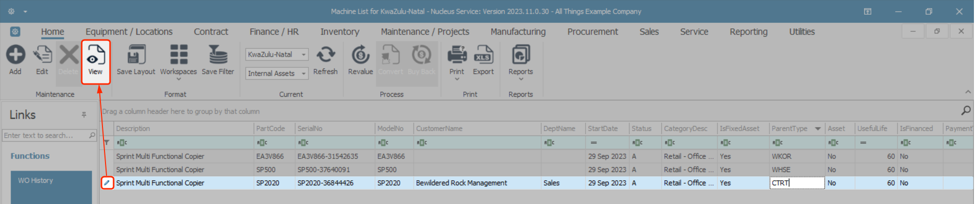
Task: Pin the Links panel
Action: pyautogui.click(x=84, y=115)
